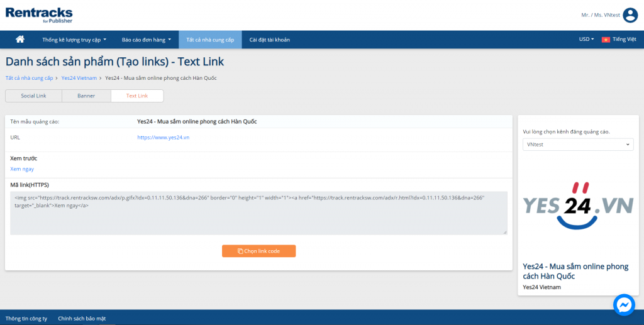The image size is (644, 325).
Task: Click Tên mẫu quảng cáo label
Action: click(35, 122)
